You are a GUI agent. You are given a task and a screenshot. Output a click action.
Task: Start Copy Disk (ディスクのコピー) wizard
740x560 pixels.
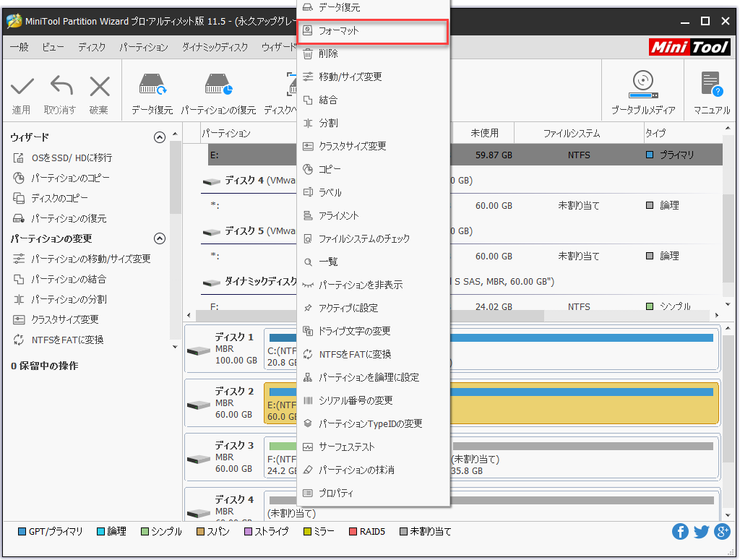pyautogui.click(x=51, y=199)
